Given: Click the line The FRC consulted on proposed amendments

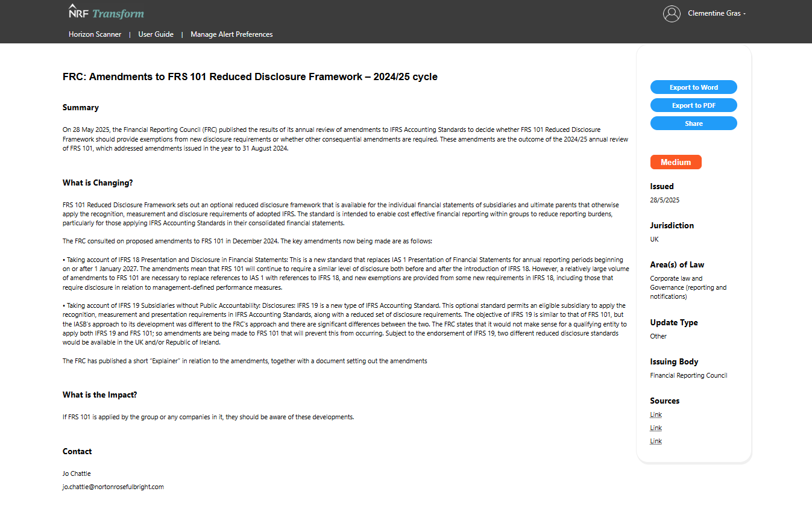Looking at the screenshot, I should point(247,241).
